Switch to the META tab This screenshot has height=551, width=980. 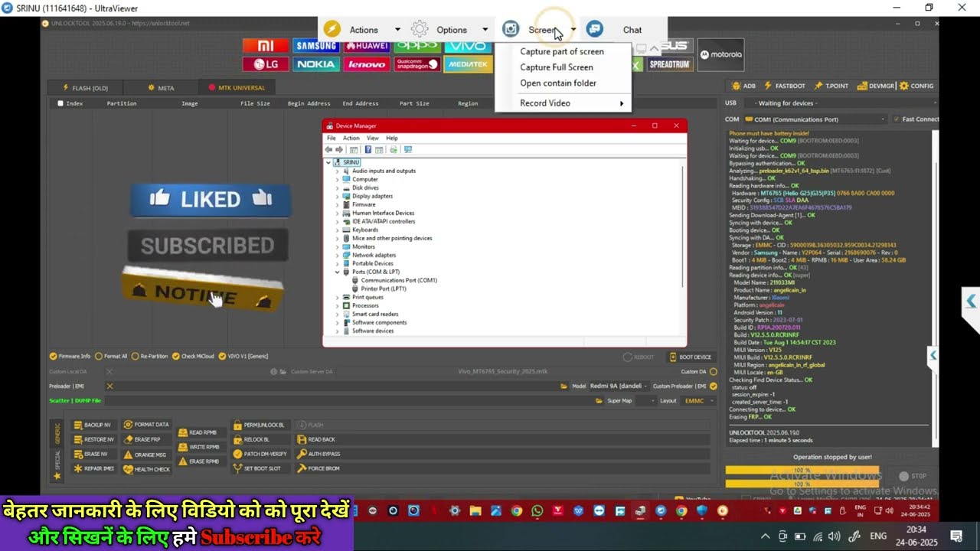click(161, 88)
